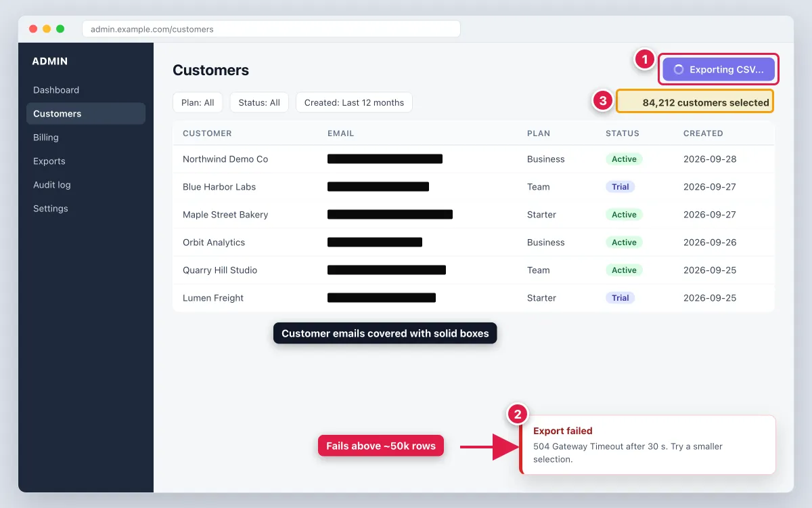Click the created date 2026-09-28
The image size is (812, 508).
710,159
